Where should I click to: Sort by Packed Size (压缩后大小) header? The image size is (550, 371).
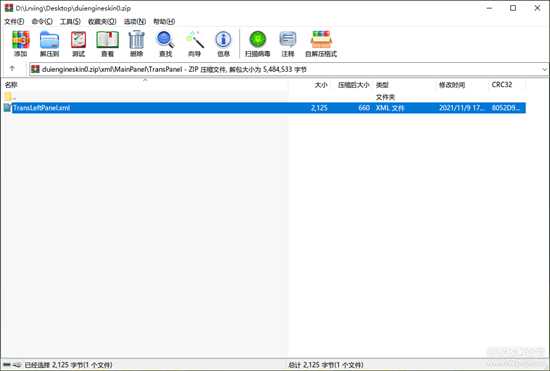click(353, 85)
